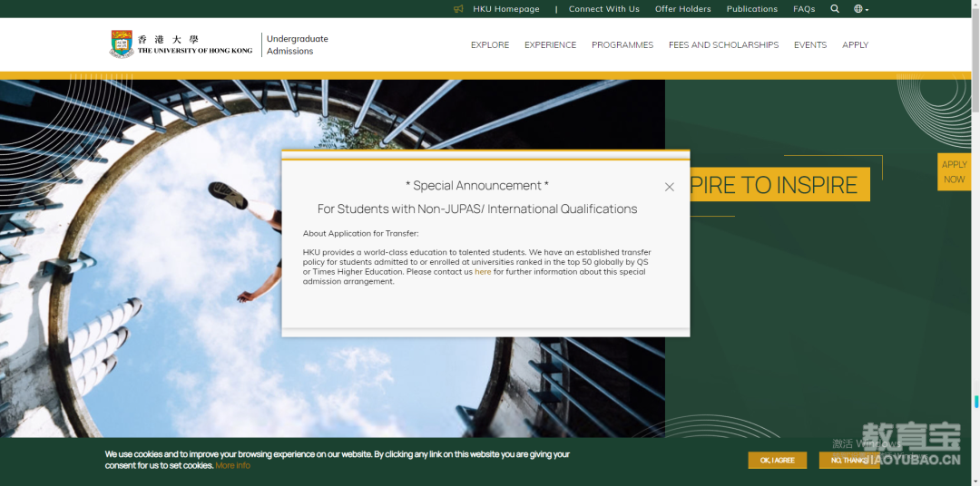Screen dimensions: 980x486
Task: Open the PROGRAMMES menu
Action: pyautogui.click(x=622, y=45)
